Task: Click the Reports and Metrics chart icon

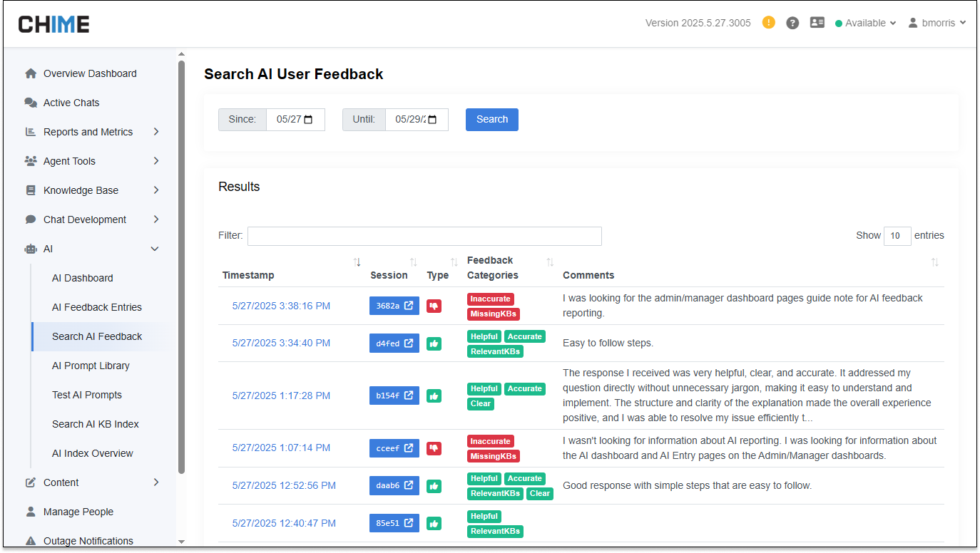Action: click(x=31, y=132)
